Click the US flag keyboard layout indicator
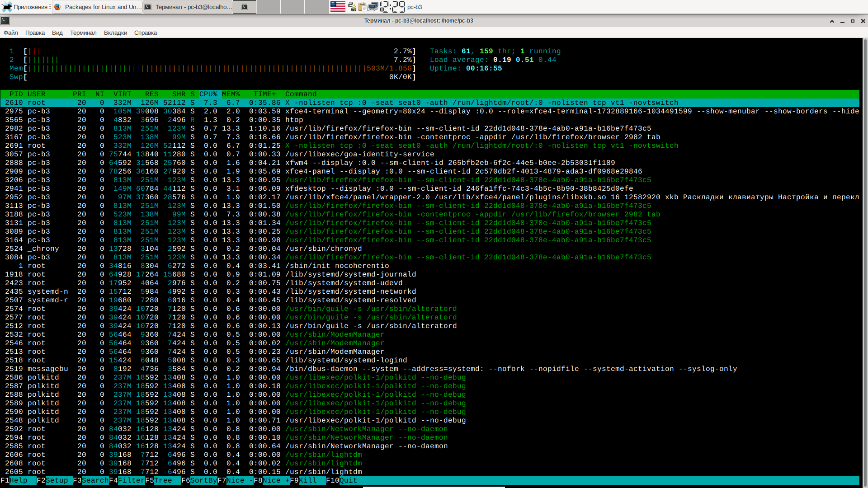Viewport: 868px width, 488px height. [338, 7]
